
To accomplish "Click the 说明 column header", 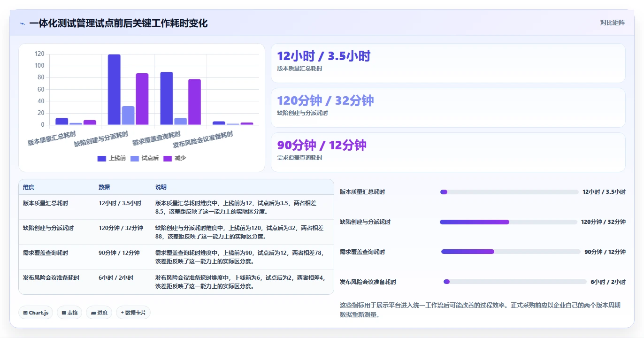I will [161, 187].
